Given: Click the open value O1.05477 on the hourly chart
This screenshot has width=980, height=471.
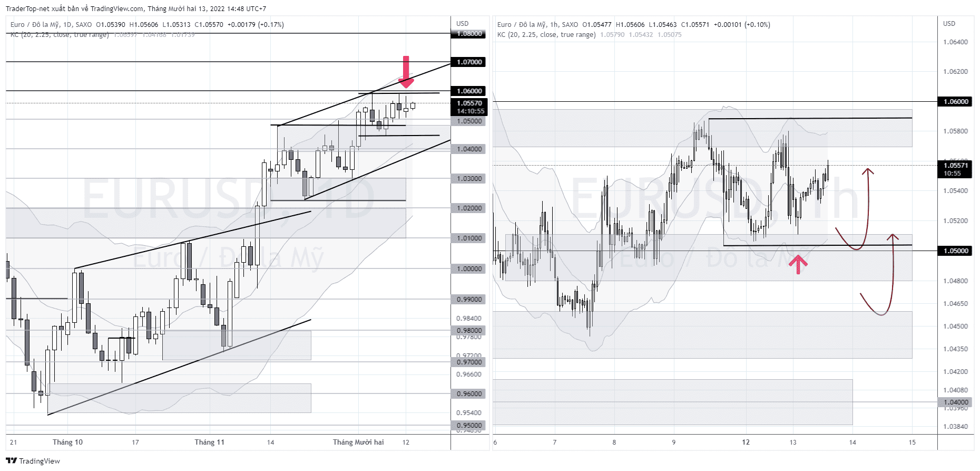Looking at the screenshot, I should tap(597, 25).
